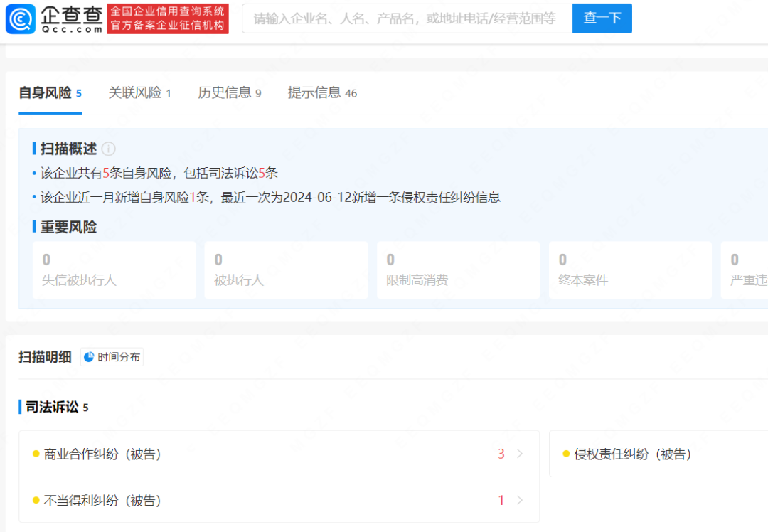
Task: Switch to the 关联风险 tab
Action: coord(139,93)
